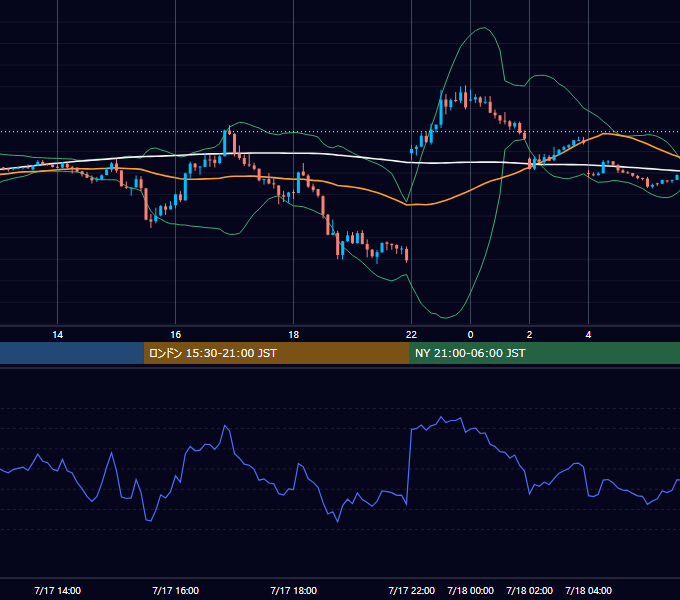The image size is (680, 600).
Task: Click the ロンドン 15:30-21:00 JST session bar
Action: click(276, 353)
